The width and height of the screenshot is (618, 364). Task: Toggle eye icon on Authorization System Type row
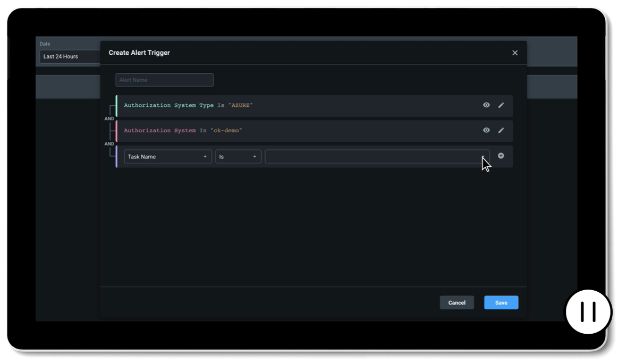click(486, 105)
